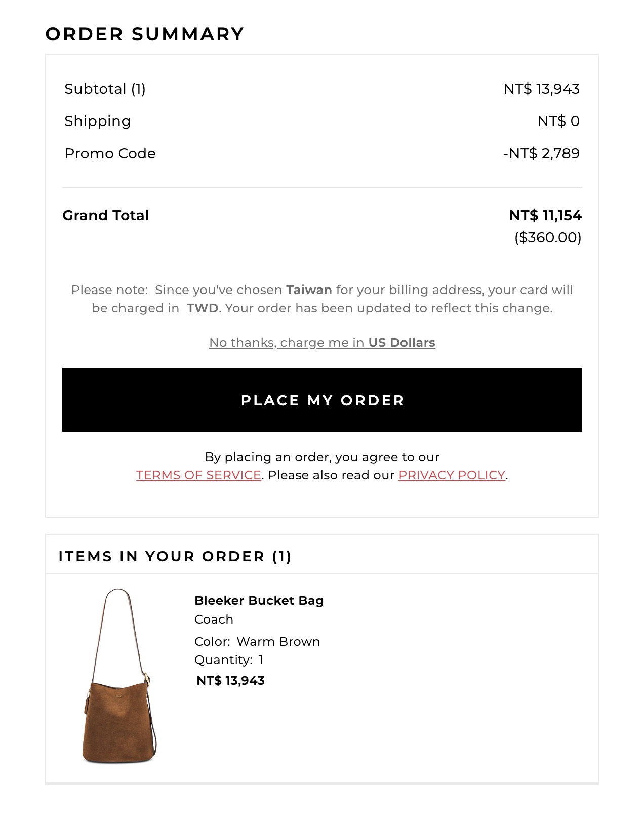This screenshot has width=644, height=825.
Task: Click the Promo Code label
Action: (x=110, y=153)
